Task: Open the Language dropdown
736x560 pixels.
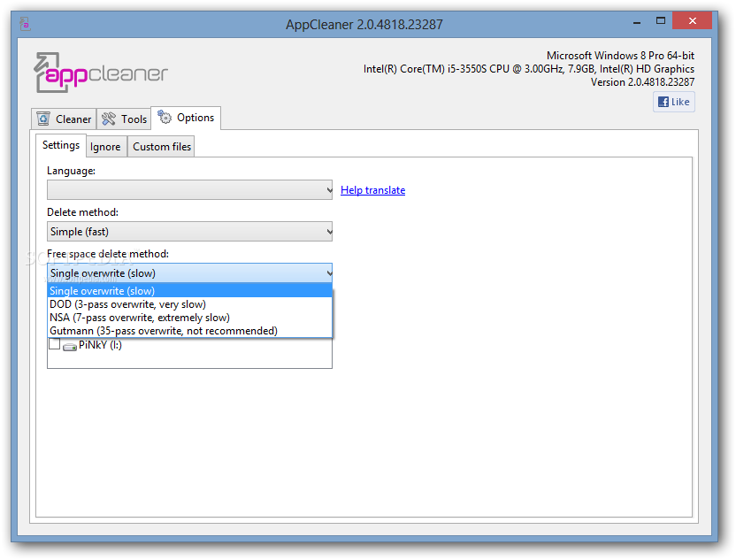Action: [x=189, y=190]
